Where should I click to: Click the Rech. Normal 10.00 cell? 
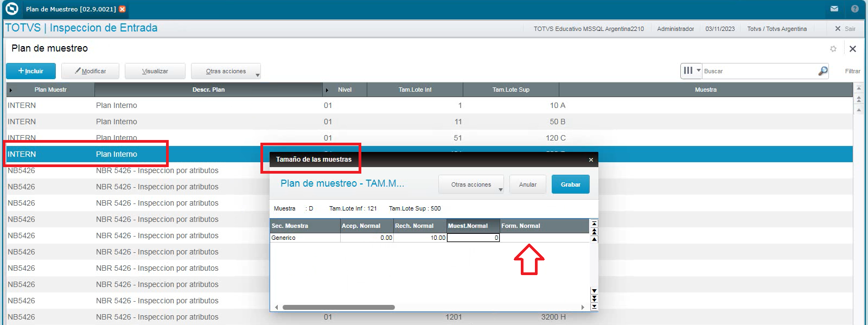click(x=420, y=238)
